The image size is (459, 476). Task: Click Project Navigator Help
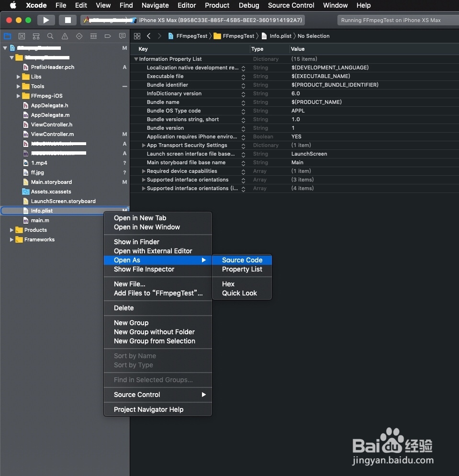coord(158,409)
